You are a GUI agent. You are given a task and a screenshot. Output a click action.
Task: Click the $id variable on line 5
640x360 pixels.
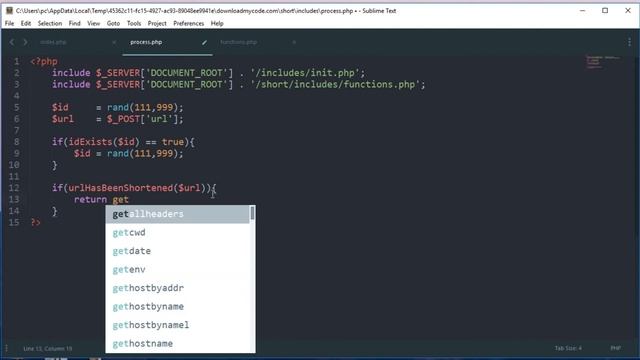point(60,107)
